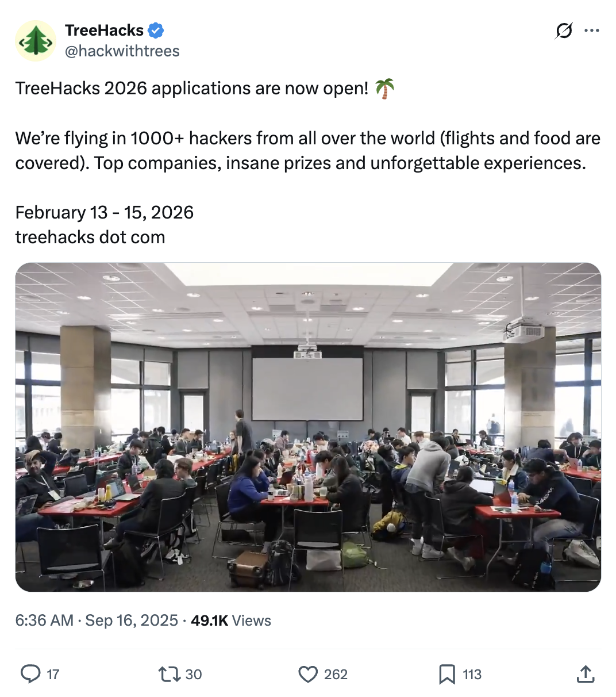Click the repost arrows icon
The height and width of the screenshot is (697, 616).
coord(170,674)
